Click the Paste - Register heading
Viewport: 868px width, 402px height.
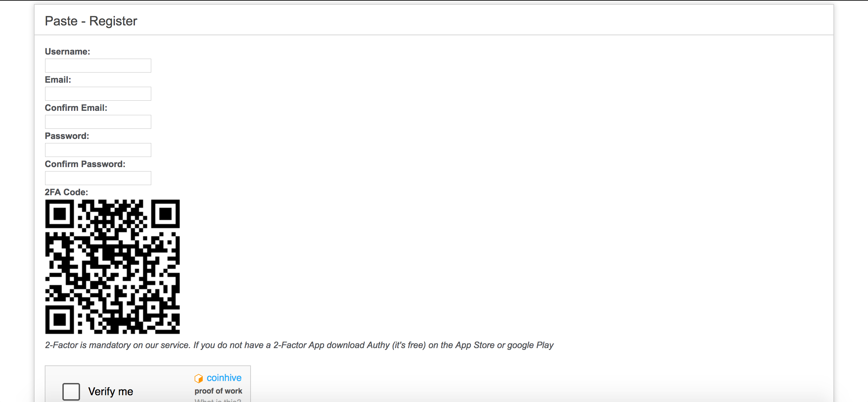(91, 21)
